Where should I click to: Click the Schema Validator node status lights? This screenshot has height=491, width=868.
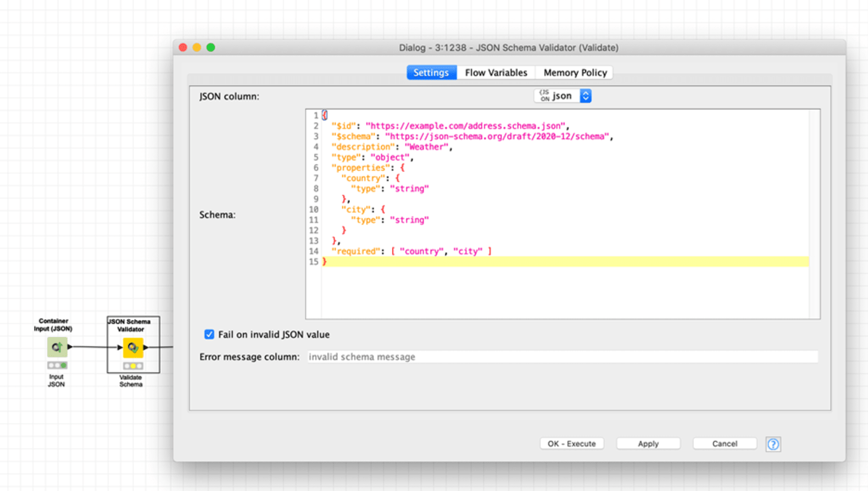133,366
